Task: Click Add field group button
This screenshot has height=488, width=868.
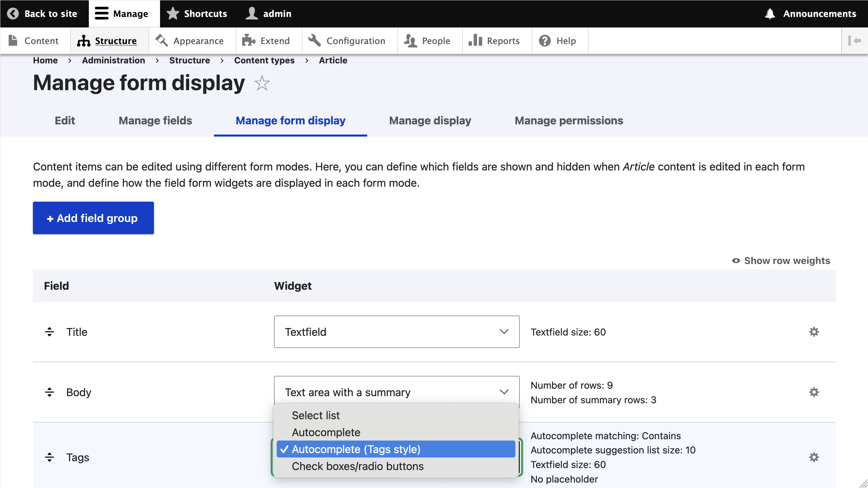Action: (93, 218)
